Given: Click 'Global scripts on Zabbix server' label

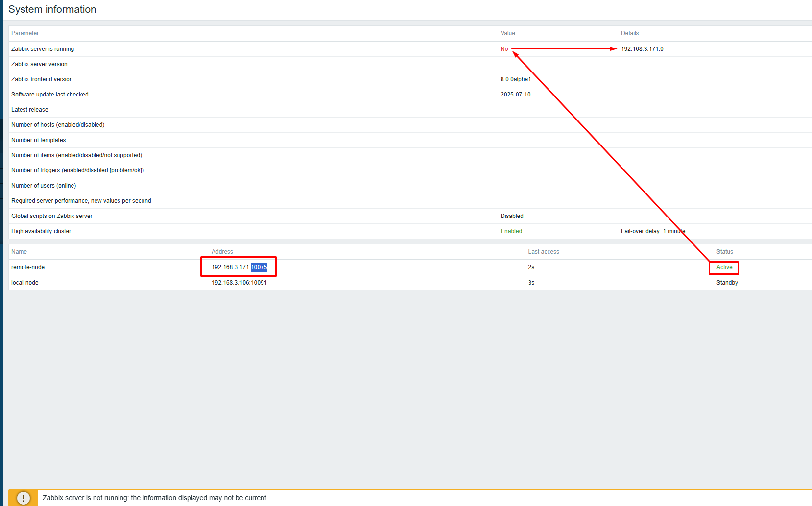Looking at the screenshot, I should (x=52, y=216).
